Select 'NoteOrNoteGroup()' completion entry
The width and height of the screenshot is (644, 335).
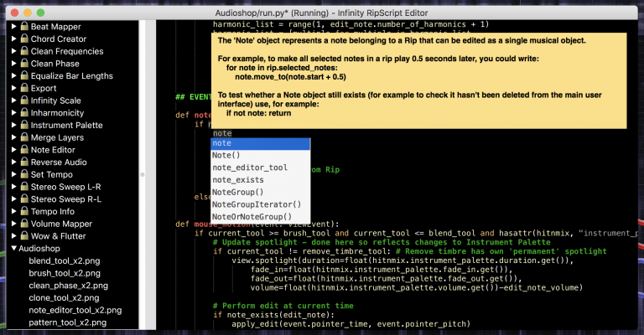261,217
